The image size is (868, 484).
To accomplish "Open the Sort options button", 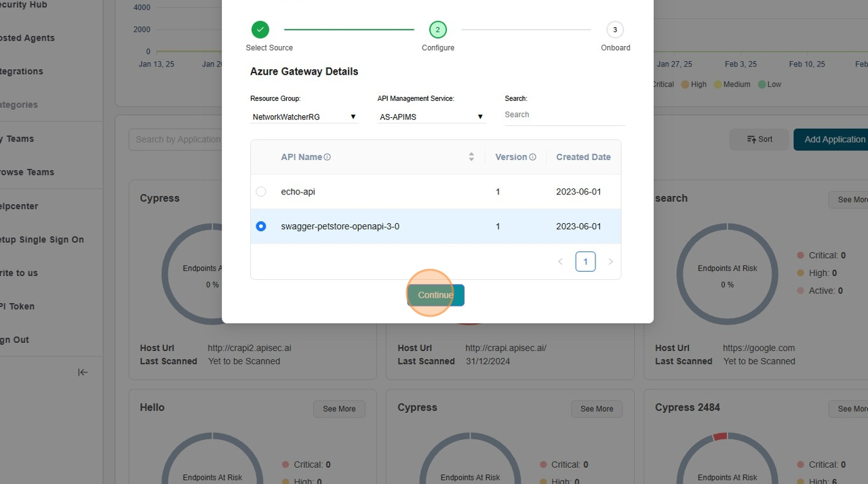I will click(759, 140).
